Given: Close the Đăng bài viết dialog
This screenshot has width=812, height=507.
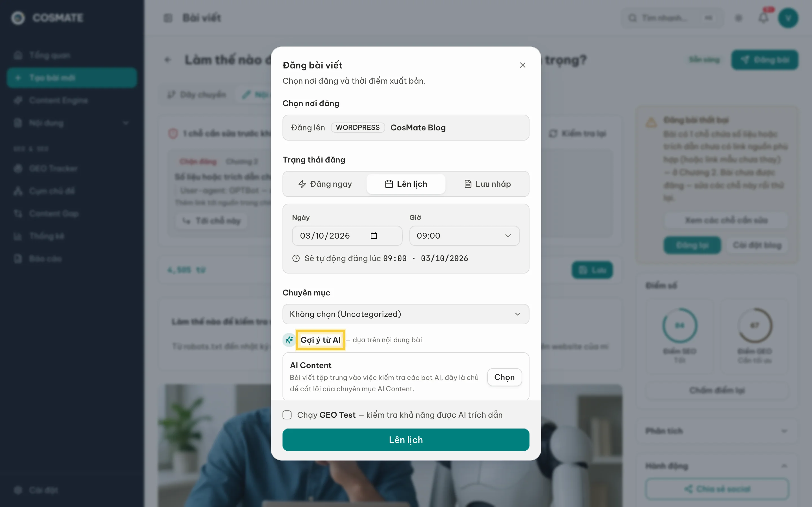Looking at the screenshot, I should [x=522, y=65].
